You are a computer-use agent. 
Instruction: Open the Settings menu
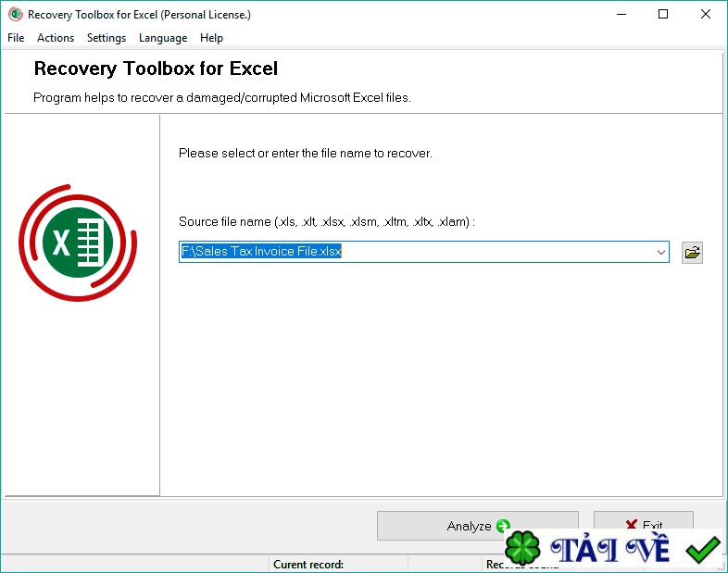coord(107,38)
